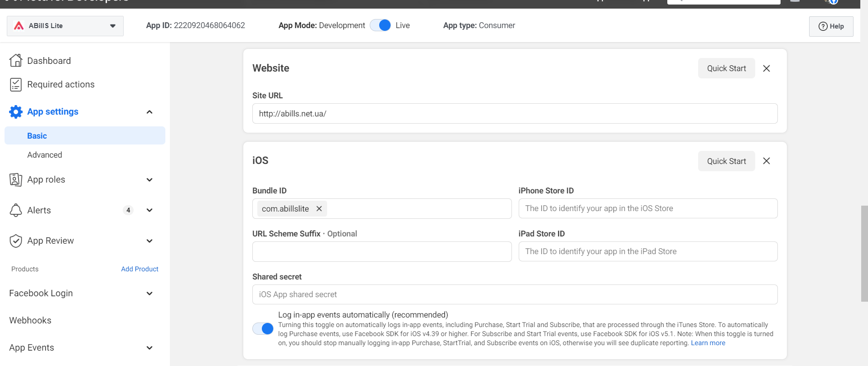
Task: Remove the com.abillslite bundle ID tag
Action: coord(319,208)
